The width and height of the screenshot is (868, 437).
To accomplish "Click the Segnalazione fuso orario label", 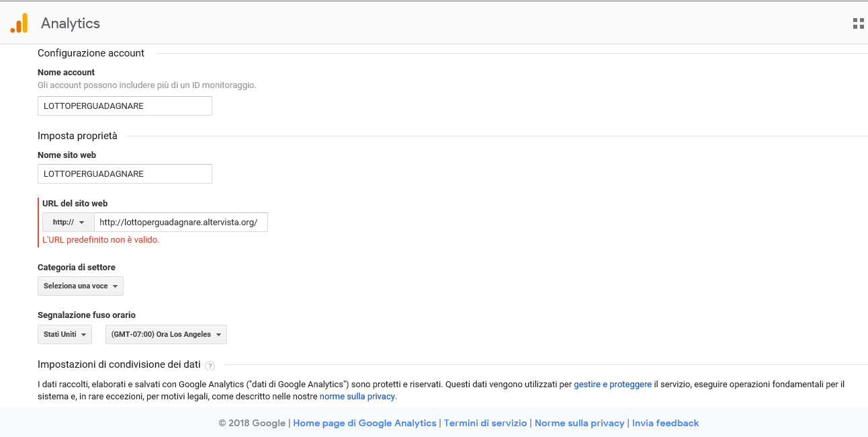I will 87,315.
